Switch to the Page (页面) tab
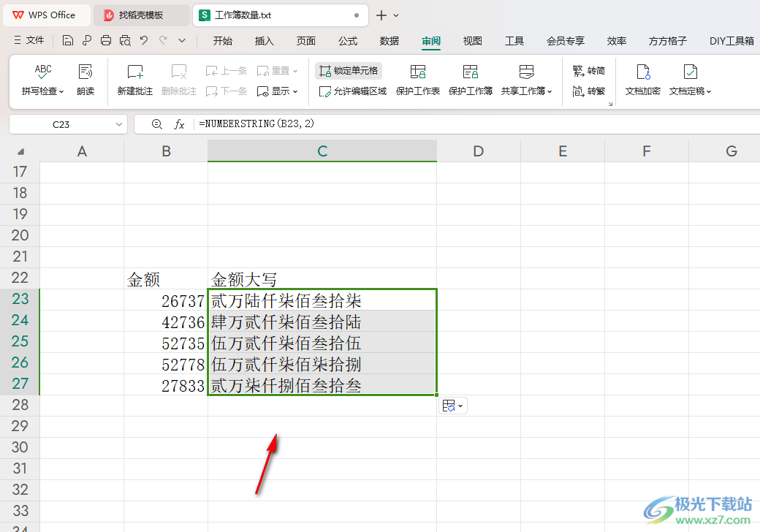 click(x=306, y=41)
